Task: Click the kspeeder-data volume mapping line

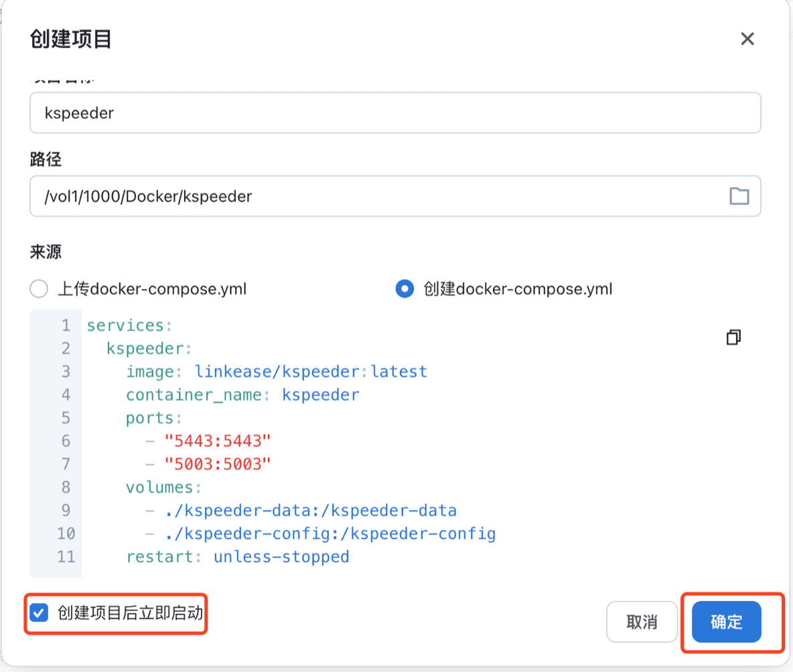Action: [309, 511]
